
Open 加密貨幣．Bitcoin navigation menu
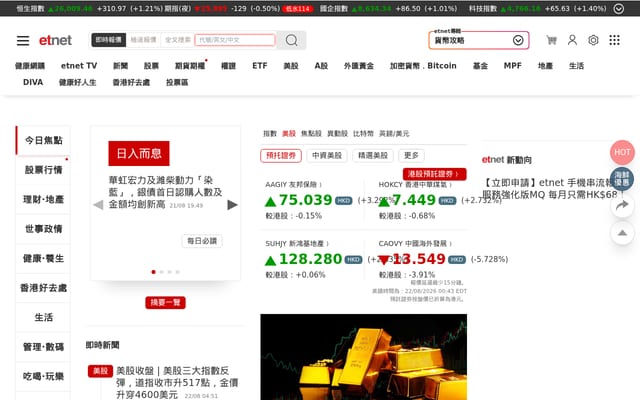point(423,66)
